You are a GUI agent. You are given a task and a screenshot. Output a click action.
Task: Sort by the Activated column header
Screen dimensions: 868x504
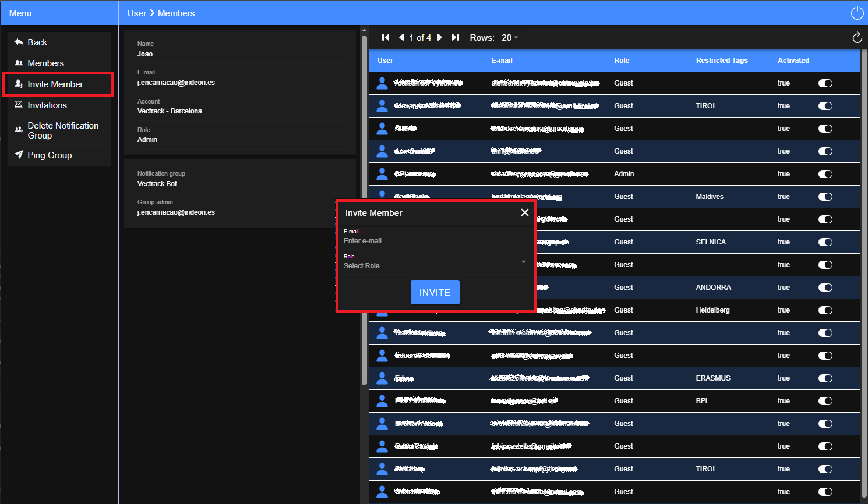click(x=793, y=61)
